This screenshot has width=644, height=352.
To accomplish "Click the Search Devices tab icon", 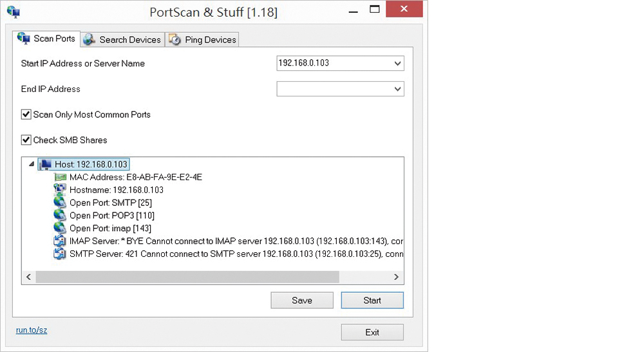I will [x=89, y=40].
